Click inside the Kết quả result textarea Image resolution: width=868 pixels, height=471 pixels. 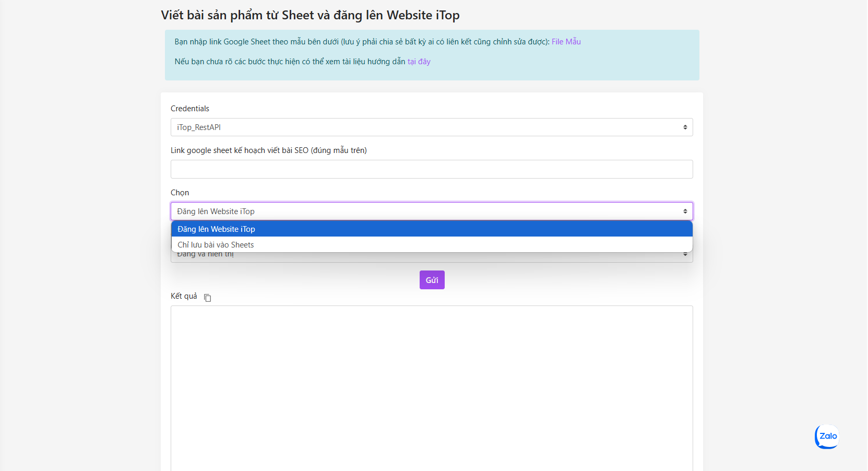click(x=431, y=386)
